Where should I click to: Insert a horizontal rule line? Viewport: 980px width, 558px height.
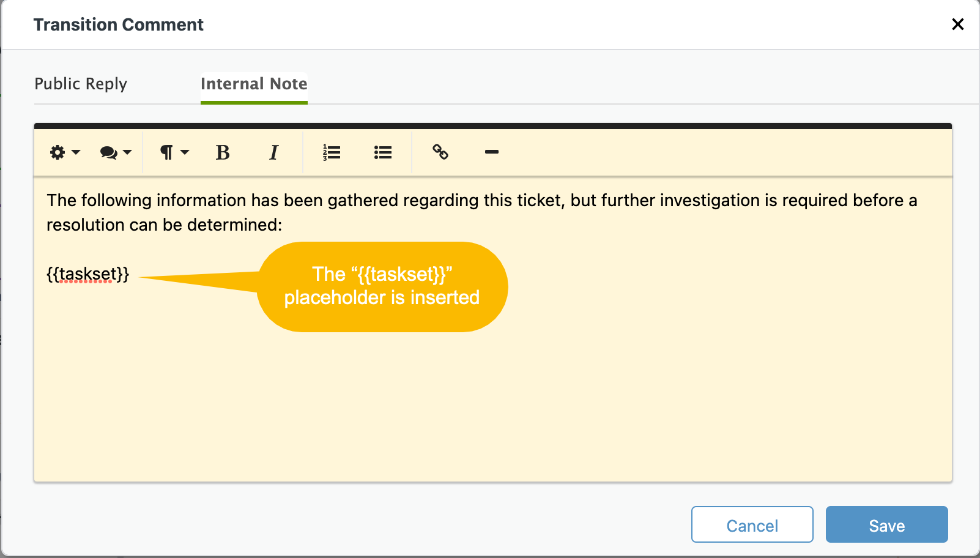(492, 152)
